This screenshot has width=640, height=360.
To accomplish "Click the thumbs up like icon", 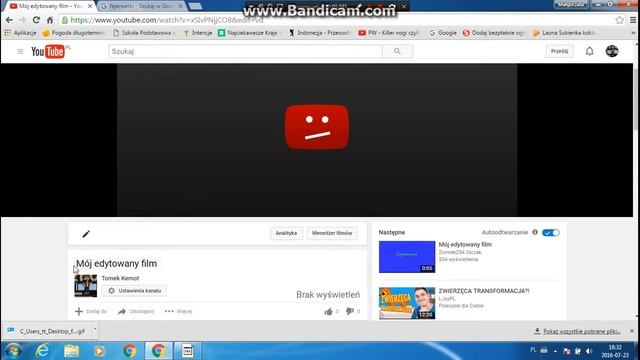I will [329, 311].
